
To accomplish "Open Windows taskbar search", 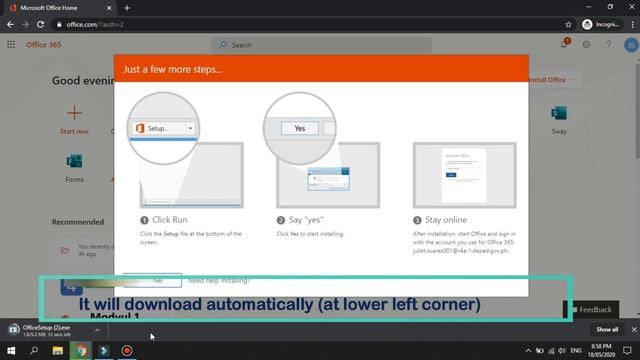I will click(x=34, y=351).
